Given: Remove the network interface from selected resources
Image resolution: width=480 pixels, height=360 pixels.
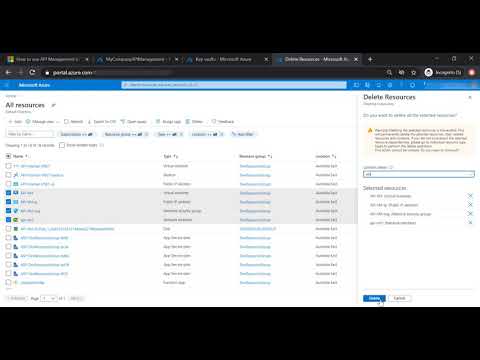Looking at the screenshot, I should click(x=470, y=223).
